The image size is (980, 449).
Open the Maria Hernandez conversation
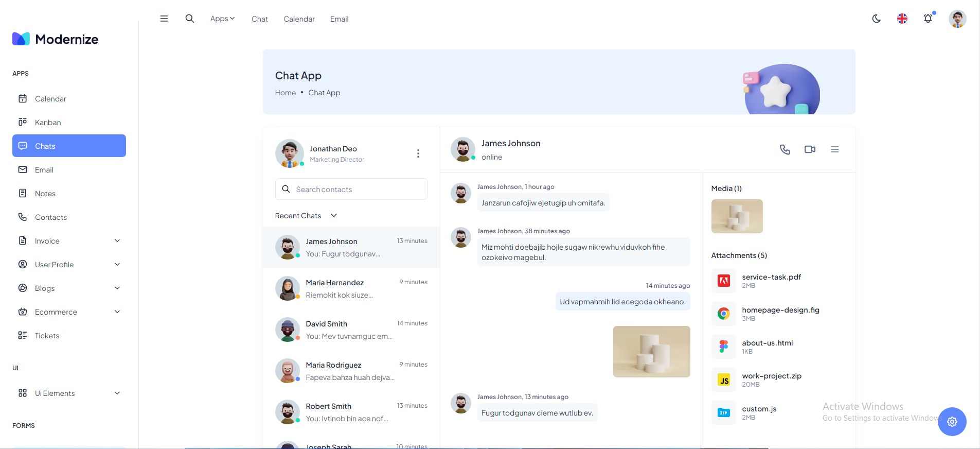pos(351,288)
